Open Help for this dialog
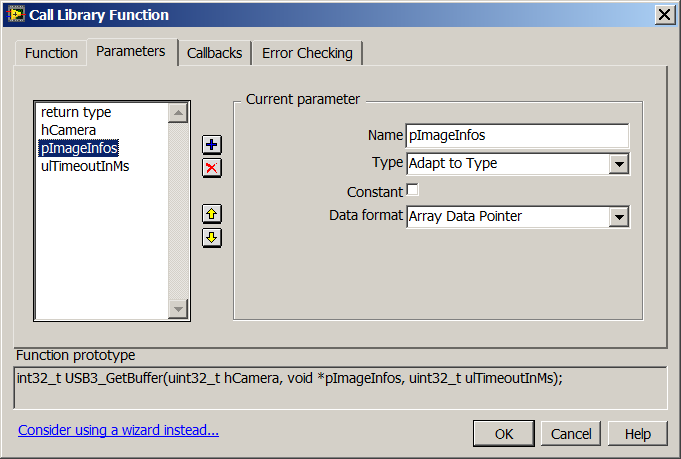 (637, 433)
